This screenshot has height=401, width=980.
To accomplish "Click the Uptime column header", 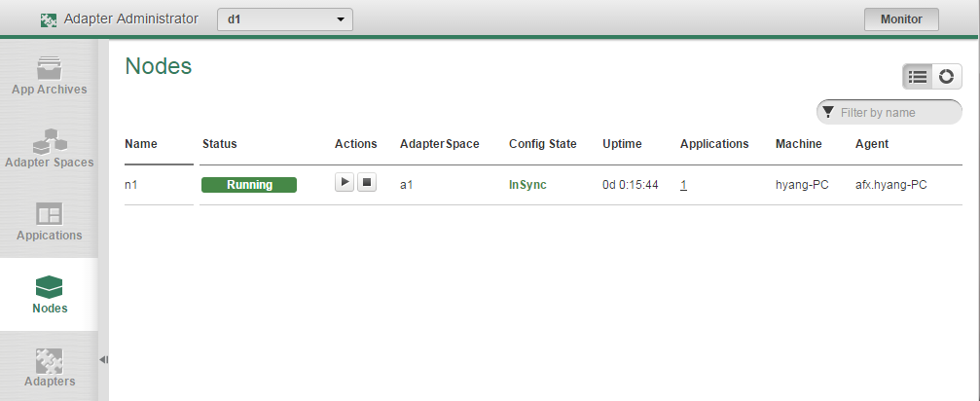I will 622,144.
